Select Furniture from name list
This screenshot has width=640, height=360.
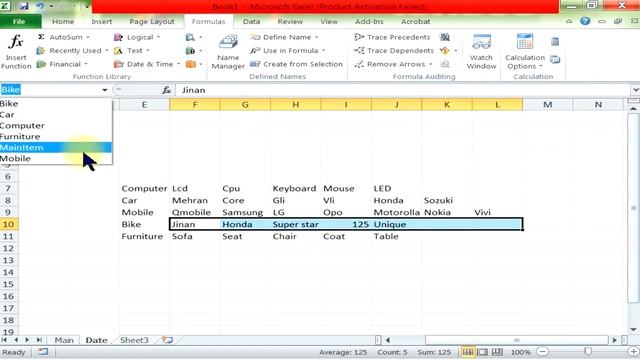point(56,136)
